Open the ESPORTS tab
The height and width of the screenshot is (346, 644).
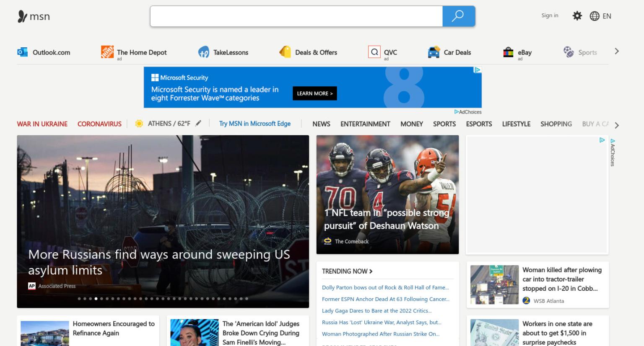pyautogui.click(x=479, y=124)
